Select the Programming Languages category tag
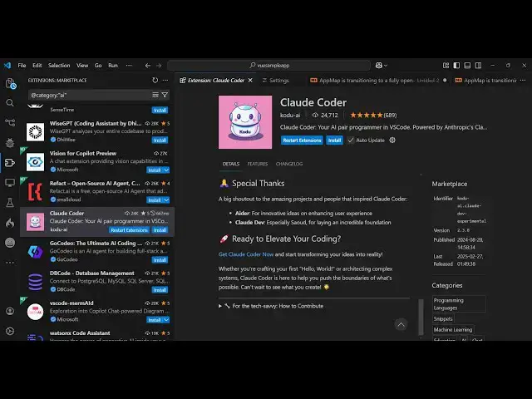The image size is (532, 399). (459, 304)
